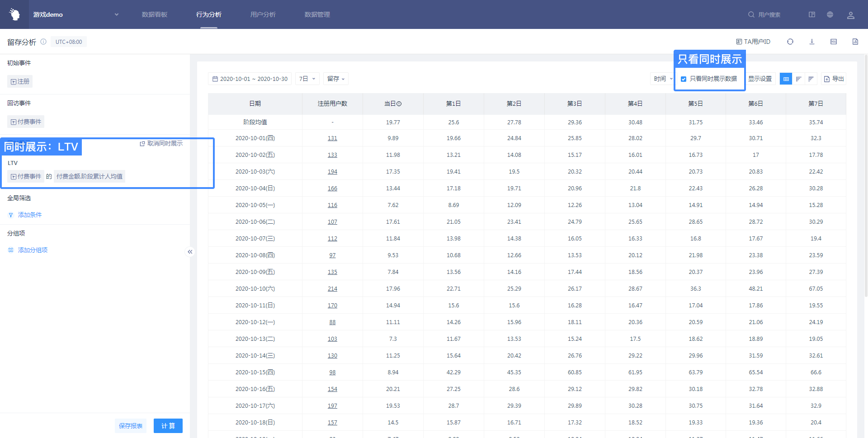Viewport: 868px width, 438px height.
Task: Click the report chart icon at top right
Action: click(855, 42)
